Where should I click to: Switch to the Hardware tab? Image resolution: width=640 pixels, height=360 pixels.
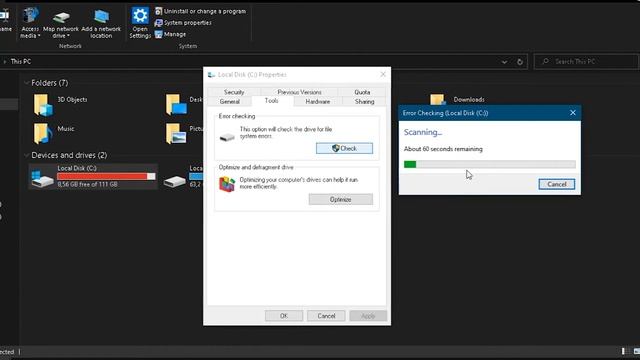pyautogui.click(x=318, y=102)
